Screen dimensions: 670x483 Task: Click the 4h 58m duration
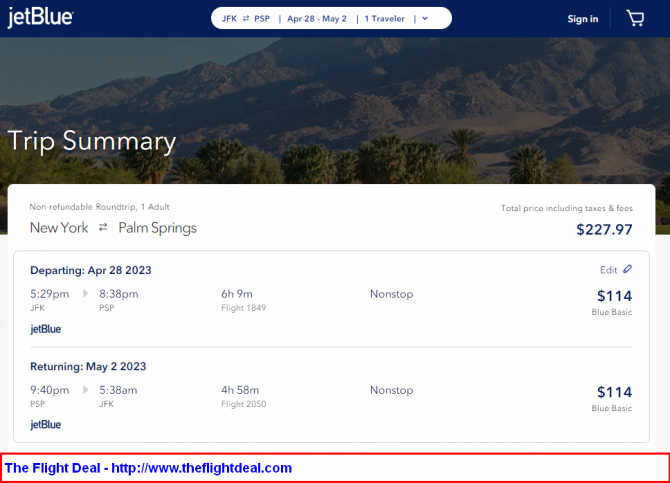[240, 390]
